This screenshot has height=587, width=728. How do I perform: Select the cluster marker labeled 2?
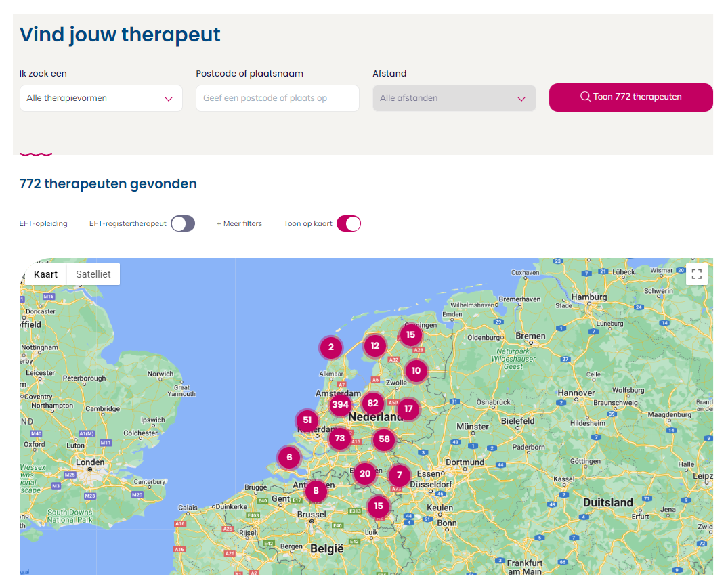[331, 347]
